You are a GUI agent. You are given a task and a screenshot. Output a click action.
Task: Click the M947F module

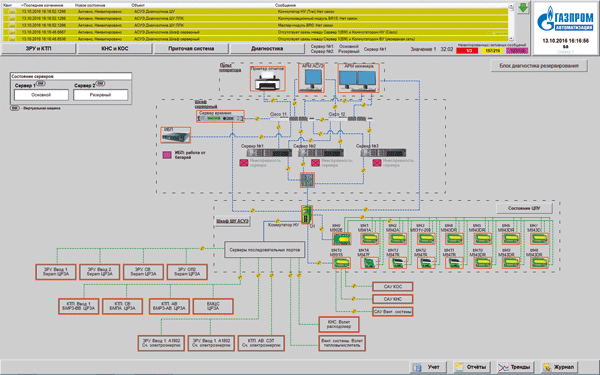click(369, 263)
